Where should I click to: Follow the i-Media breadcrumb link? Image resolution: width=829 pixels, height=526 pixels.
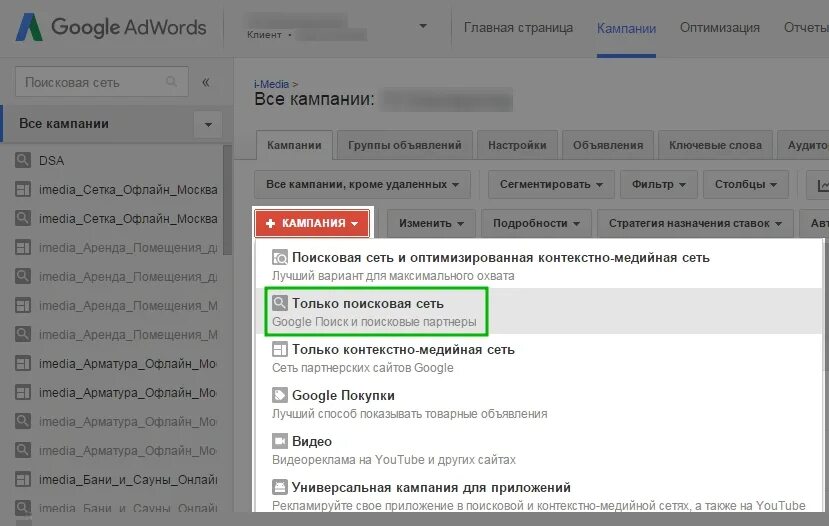[x=271, y=84]
